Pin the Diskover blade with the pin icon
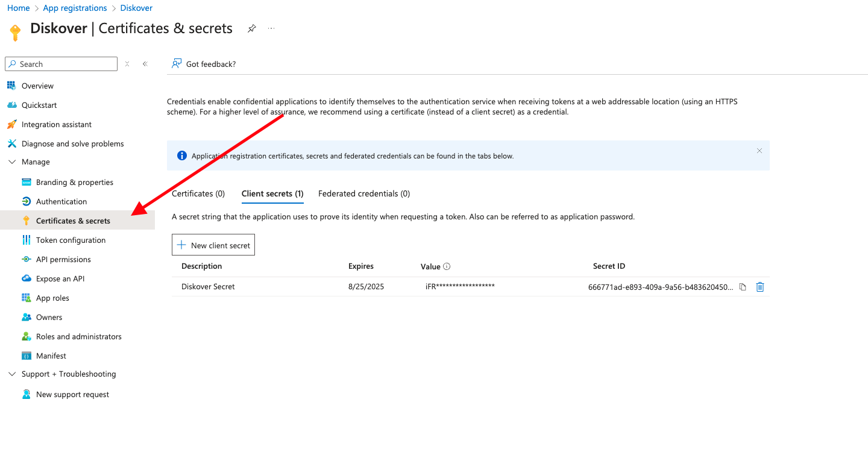The width and height of the screenshot is (868, 458). coord(252,28)
